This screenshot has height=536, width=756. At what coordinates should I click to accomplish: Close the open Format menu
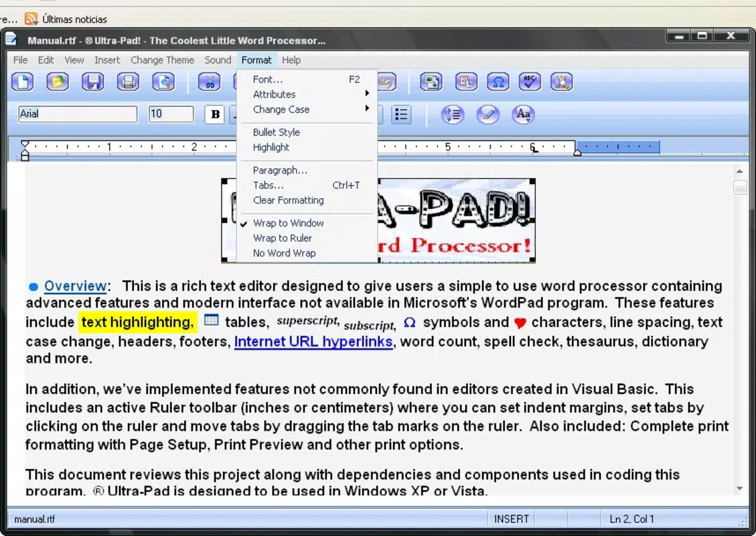click(256, 60)
